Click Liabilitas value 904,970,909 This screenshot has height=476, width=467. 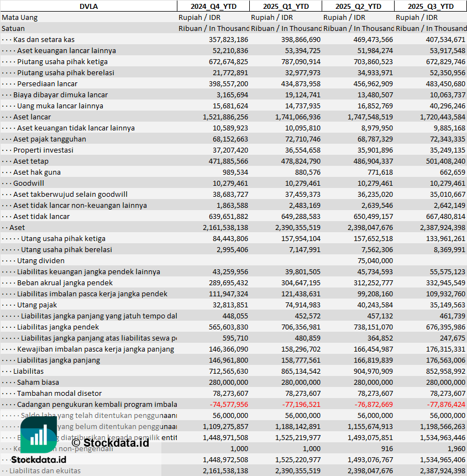coord(373,372)
